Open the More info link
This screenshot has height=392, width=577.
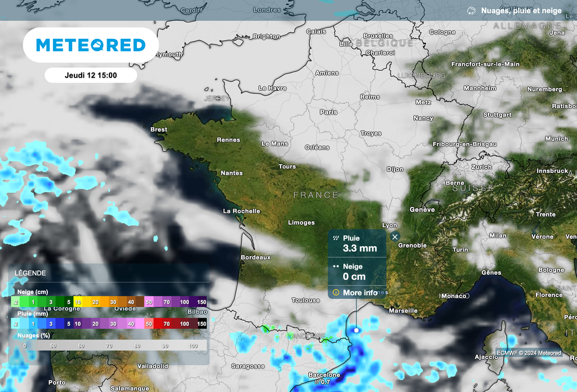(x=360, y=293)
